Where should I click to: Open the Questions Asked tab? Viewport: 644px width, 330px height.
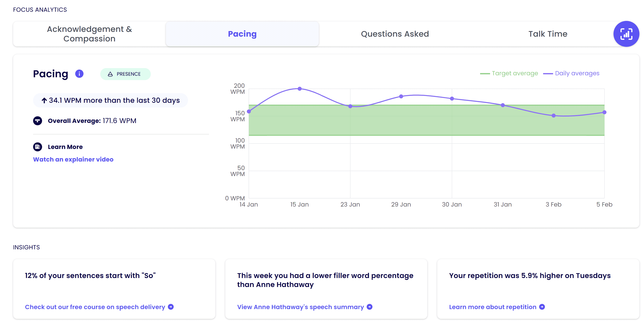395,34
